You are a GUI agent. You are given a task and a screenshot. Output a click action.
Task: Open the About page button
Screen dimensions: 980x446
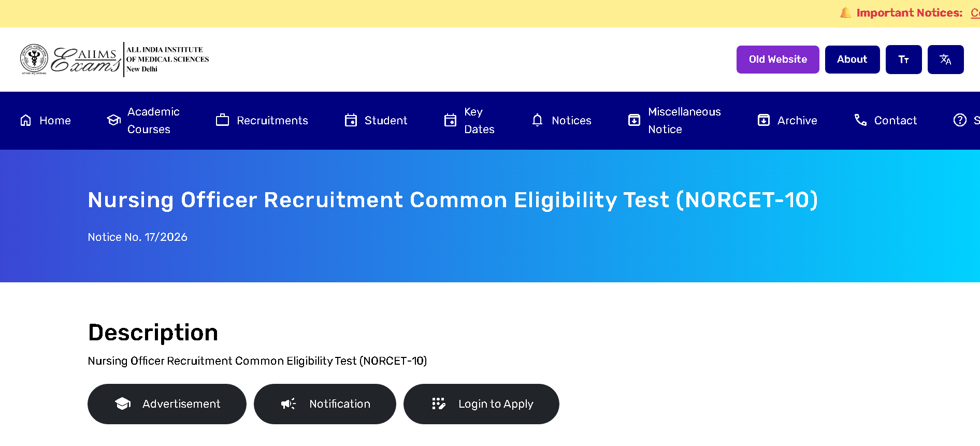[852, 60]
